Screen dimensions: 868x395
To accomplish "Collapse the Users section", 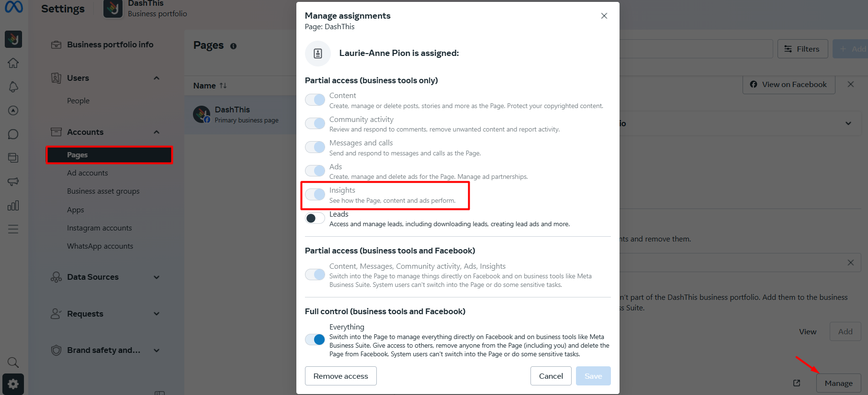I will [157, 78].
